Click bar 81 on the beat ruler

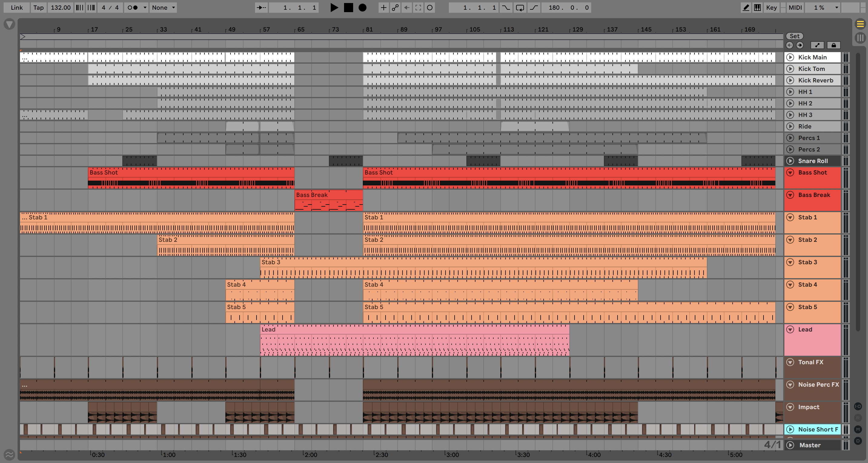point(369,30)
